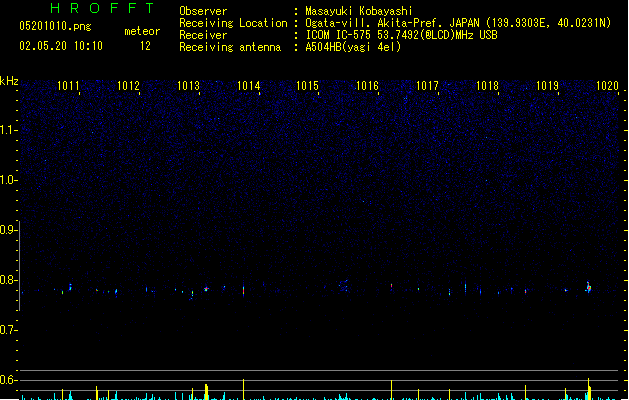The width and height of the screenshot is (629, 400).
Task: Click the tall yellow power spike at 1014
Action: pyautogui.click(x=243, y=389)
